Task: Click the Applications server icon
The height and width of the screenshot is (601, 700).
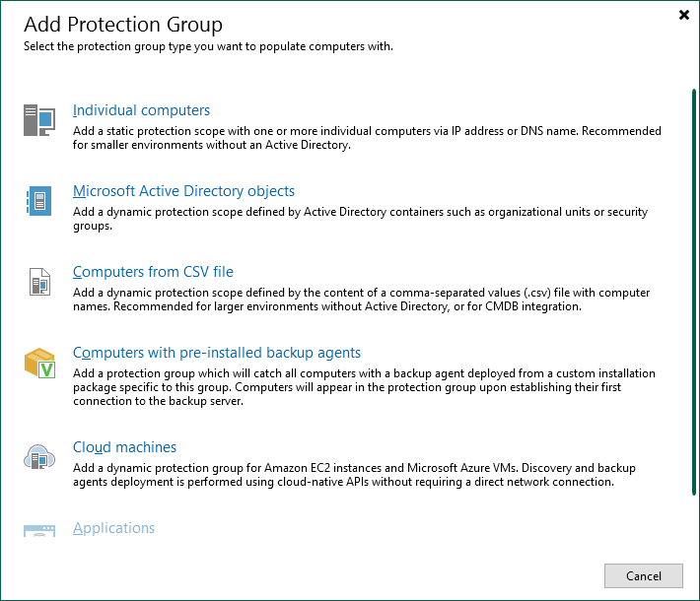Action: [x=39, y=530]
